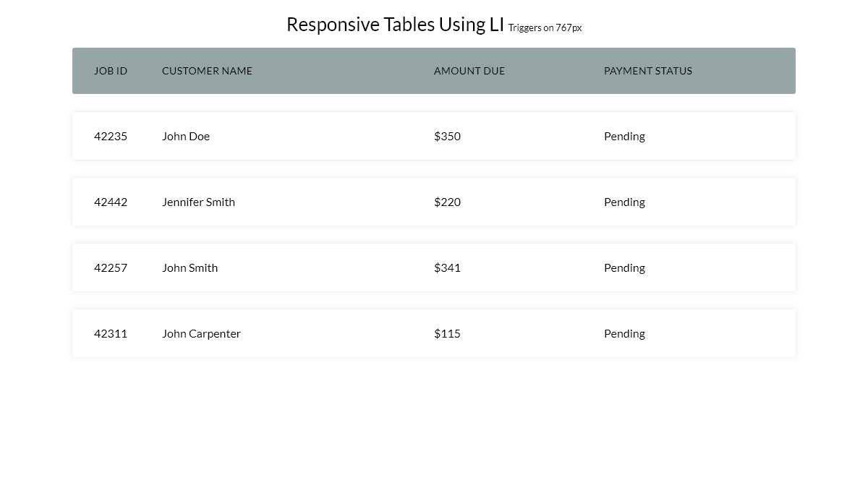Select job ID 42257

(111, 267)
